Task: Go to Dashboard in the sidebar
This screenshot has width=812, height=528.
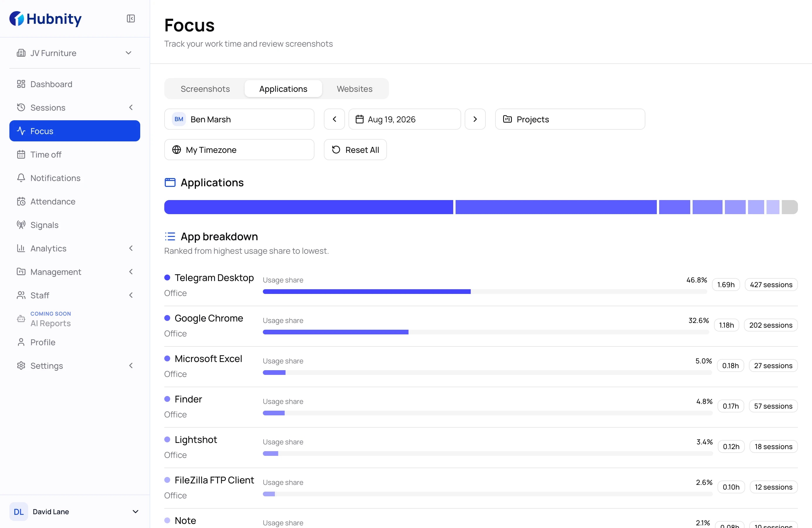Action: (x=75, y=84)
